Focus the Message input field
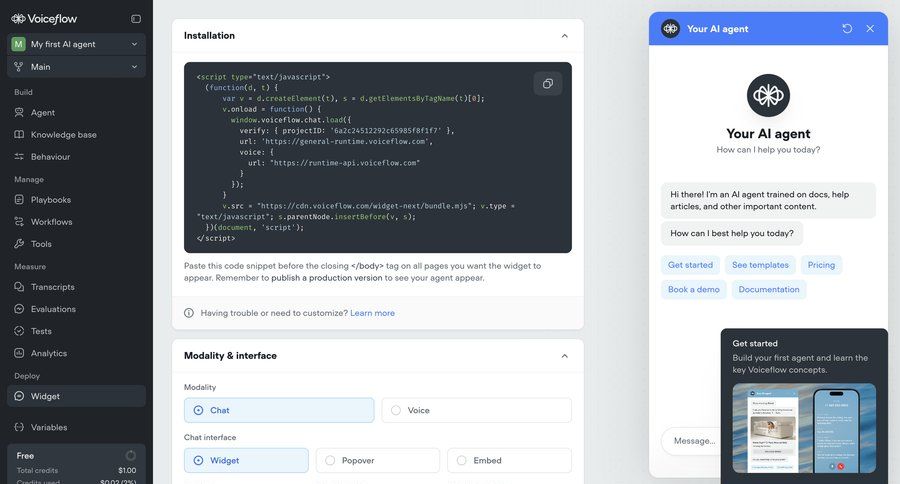Image resolution: width=900 pixels, height=484 pixels. click(692, 441)
